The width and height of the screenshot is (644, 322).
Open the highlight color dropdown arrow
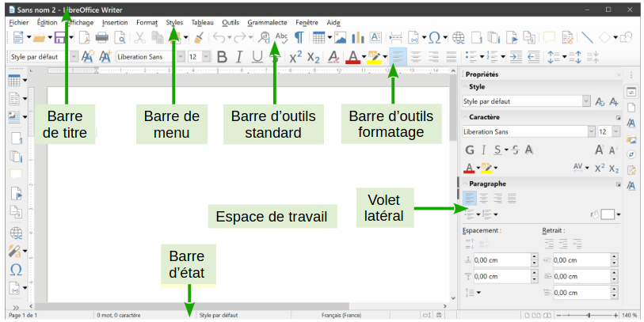click(x=385, y=57)
